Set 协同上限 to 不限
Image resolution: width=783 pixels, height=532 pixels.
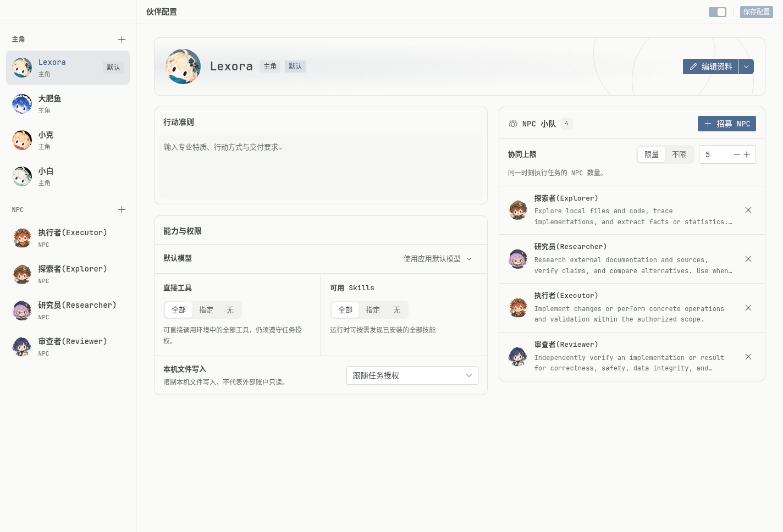(x=679, y=155)
